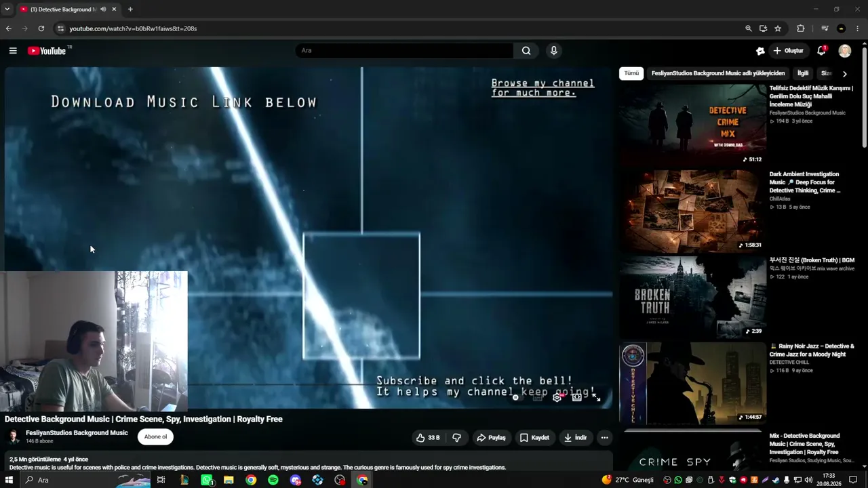Open Task View on the taskbar
868x488 pixels.
click(x=161, y=480)
